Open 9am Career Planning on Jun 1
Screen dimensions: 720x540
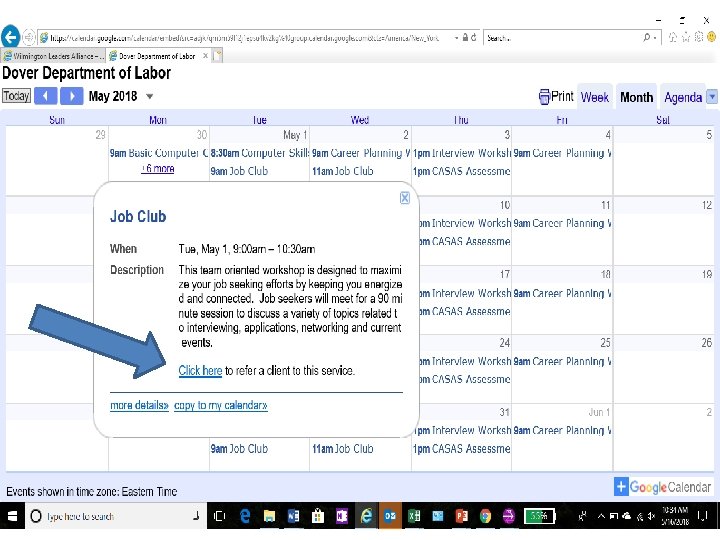pyautogui.click(x=562, y=430)
